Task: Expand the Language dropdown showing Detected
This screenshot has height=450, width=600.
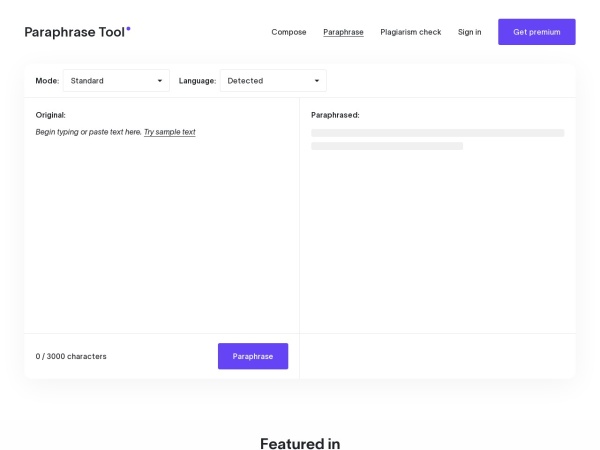Action: (x=271, y=81)
